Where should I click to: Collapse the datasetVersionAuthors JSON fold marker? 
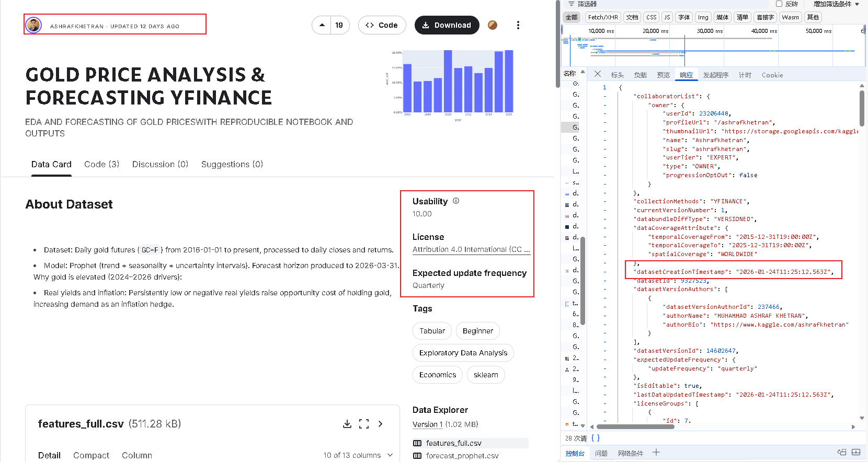(605, 289)
